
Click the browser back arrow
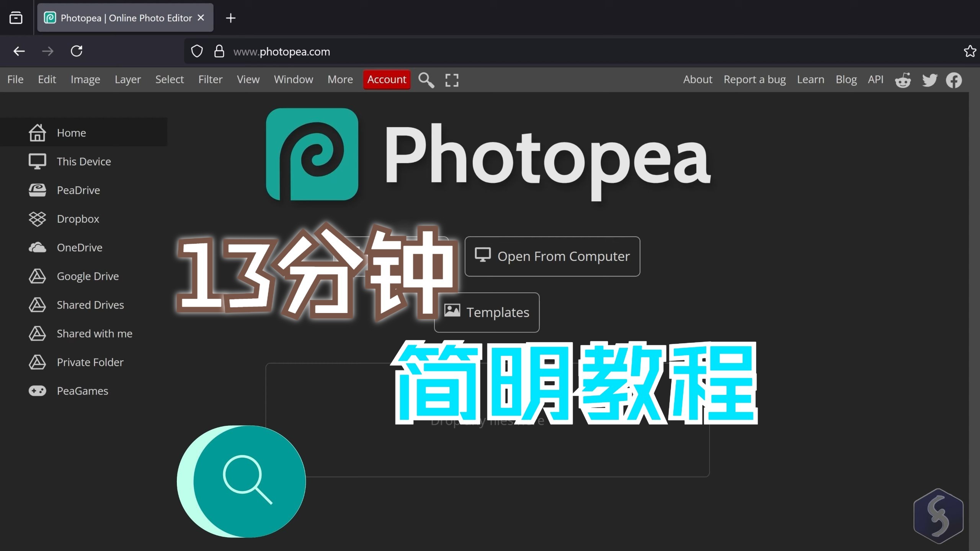click(x=19, y=51)
